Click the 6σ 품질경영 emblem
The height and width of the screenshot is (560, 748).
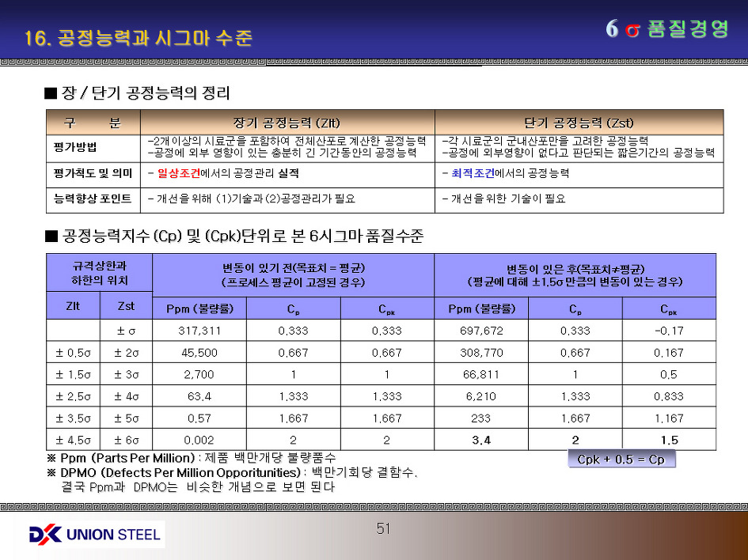tap(667, 29)
